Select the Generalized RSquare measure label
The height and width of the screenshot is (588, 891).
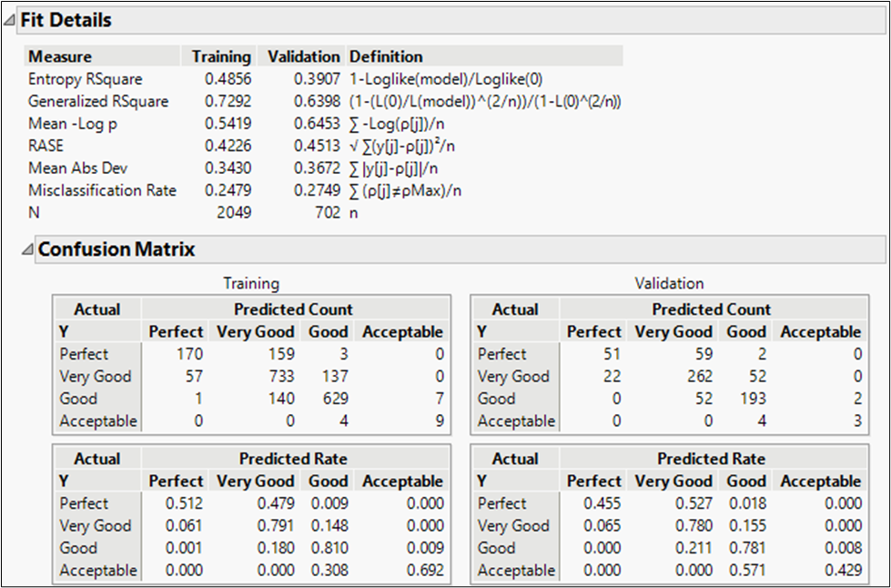pos(98,101)
